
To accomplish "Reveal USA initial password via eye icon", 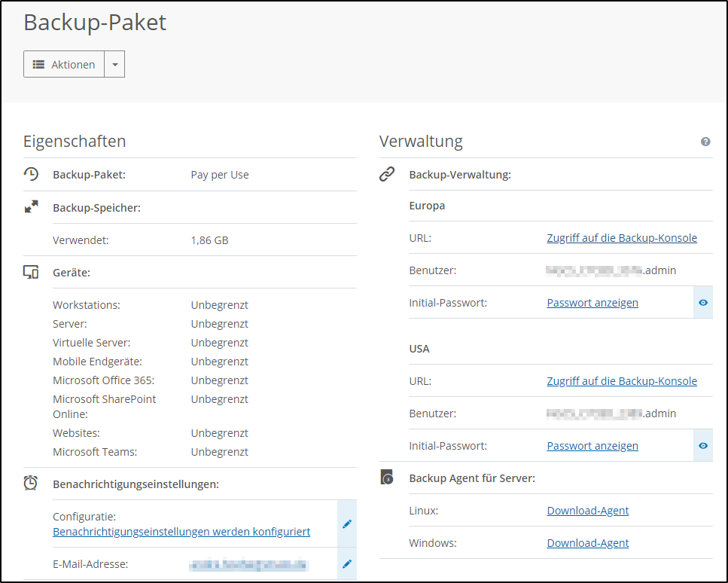I will pos(703,446).
